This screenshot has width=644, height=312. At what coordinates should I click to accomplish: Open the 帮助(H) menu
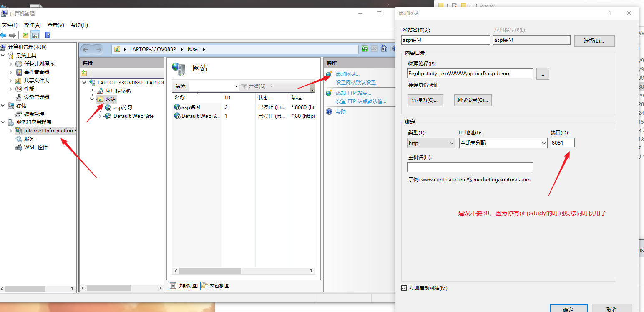coord(79,25)
